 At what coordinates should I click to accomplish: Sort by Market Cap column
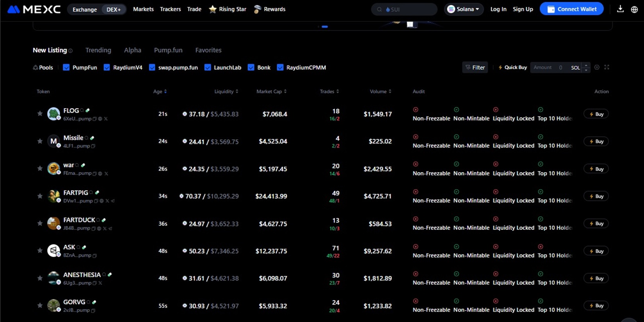tap(272, 91)
